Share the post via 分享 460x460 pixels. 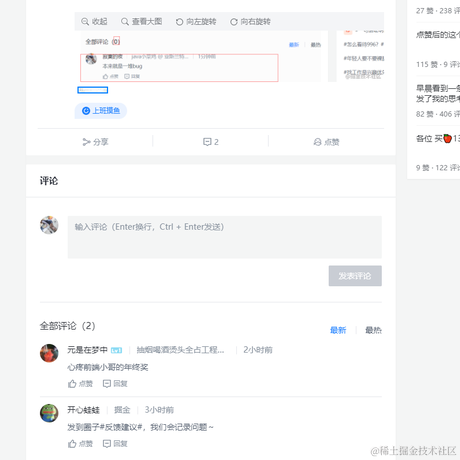pyautogui.click(x=95, y=142)
